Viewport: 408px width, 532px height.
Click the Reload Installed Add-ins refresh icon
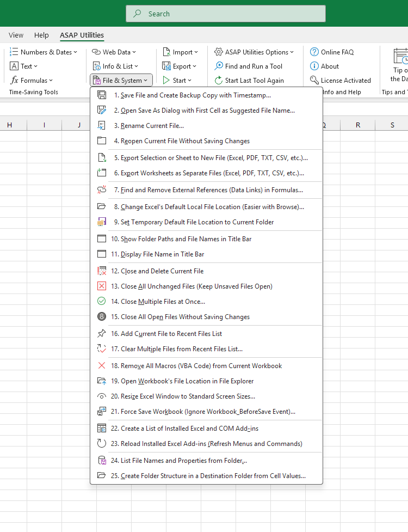pos(102,443)
